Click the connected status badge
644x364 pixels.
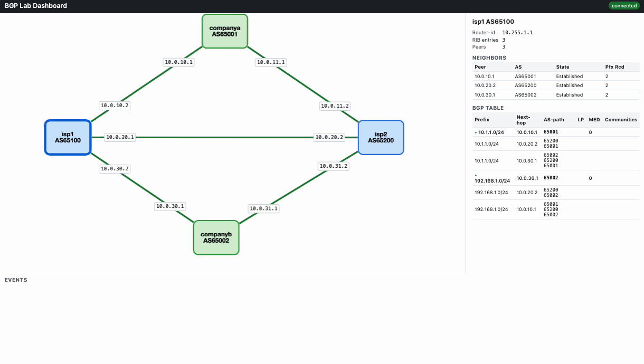[x=624, y=6]
